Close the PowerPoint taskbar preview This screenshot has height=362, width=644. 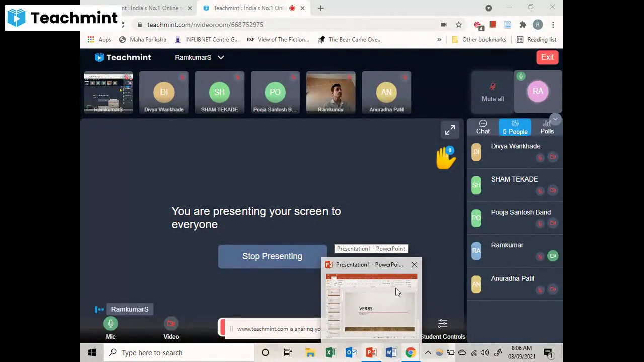[x=414, y=264]
